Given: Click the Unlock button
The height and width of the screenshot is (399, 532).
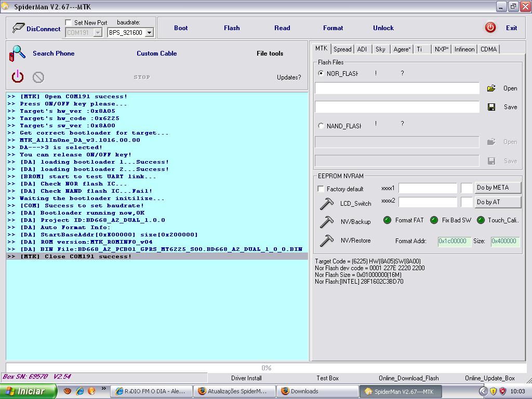Looking at the screenshot, I should tap(383, 28).
